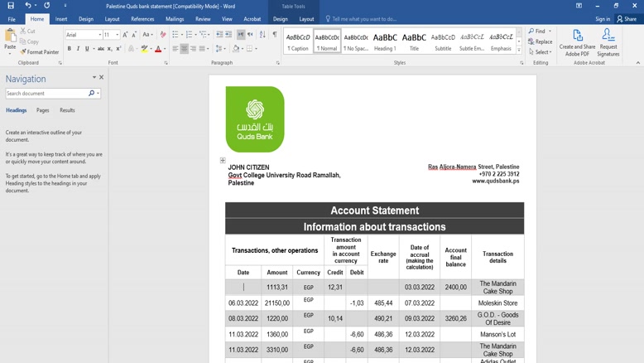Viewport: 644px width, 363px height.
Task: Switch to the Pages tab in Navigation
Action: coord(43,110)
